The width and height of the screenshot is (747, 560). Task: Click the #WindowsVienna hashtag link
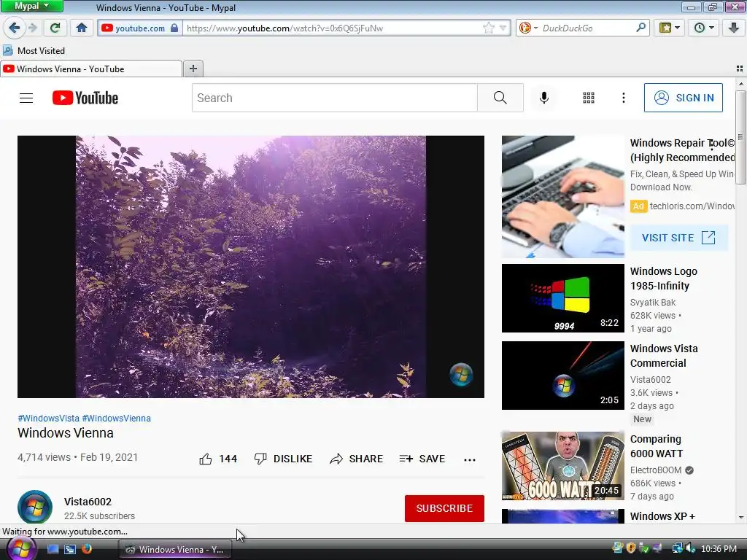coord(116,418)
